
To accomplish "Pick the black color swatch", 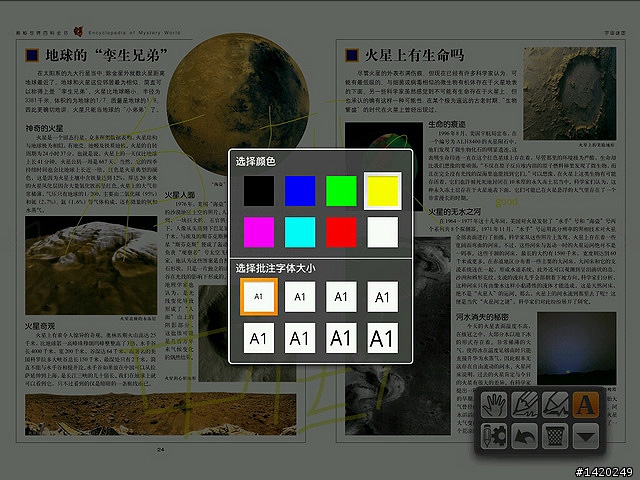I will [259, 191].
